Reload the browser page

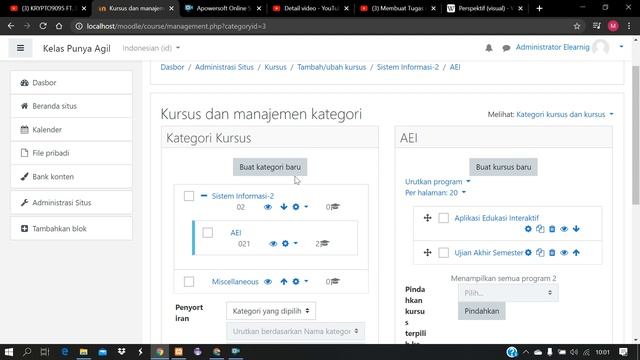pyautogui.click(x=43, y=26)
